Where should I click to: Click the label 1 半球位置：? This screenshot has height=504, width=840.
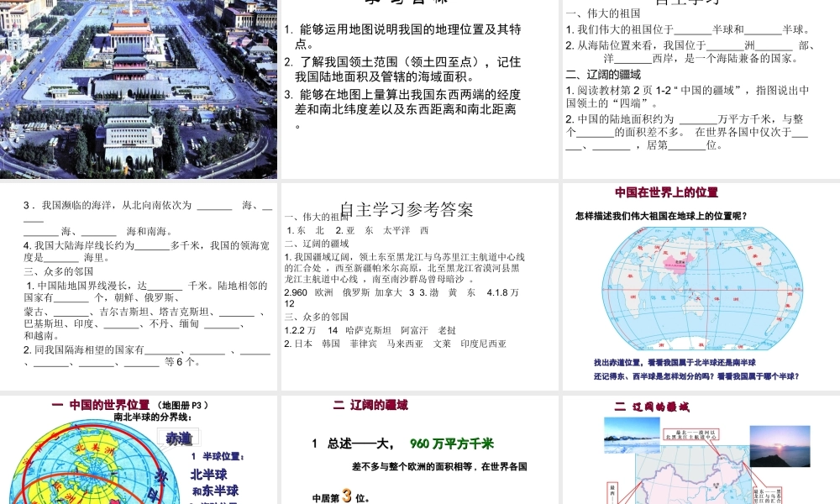tap(218, 456)
